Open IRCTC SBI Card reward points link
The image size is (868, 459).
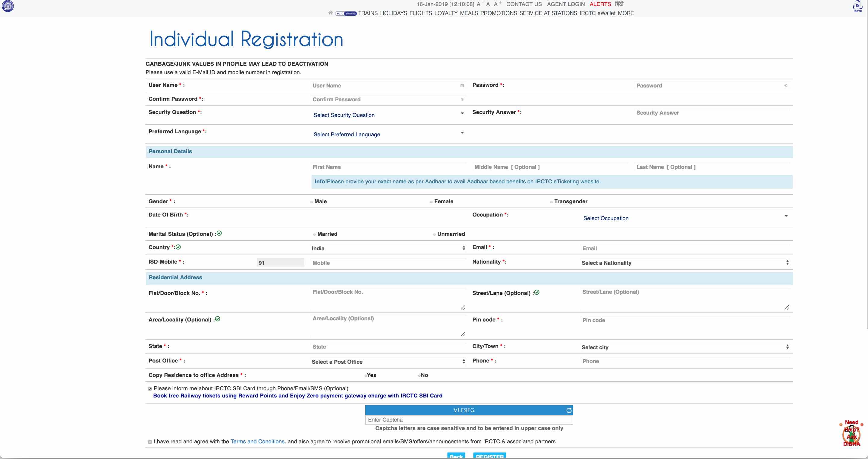coord(297,396)
